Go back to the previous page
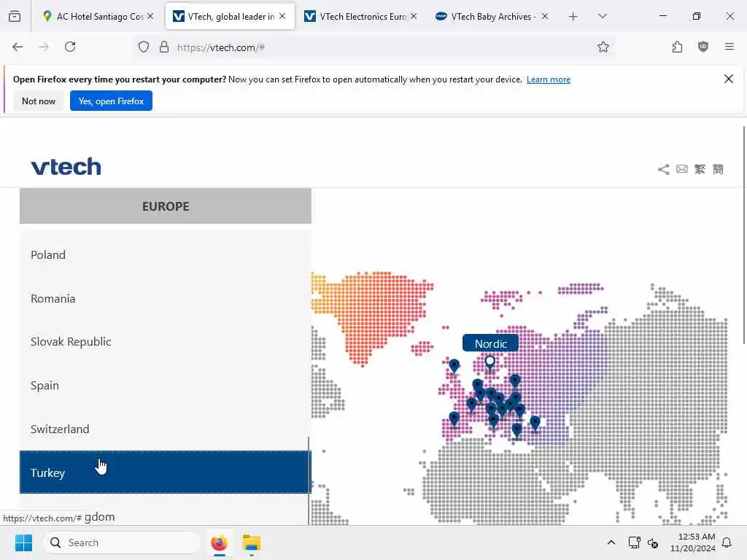The width and height of the screenshot is (747, 560). coord(18,47)
